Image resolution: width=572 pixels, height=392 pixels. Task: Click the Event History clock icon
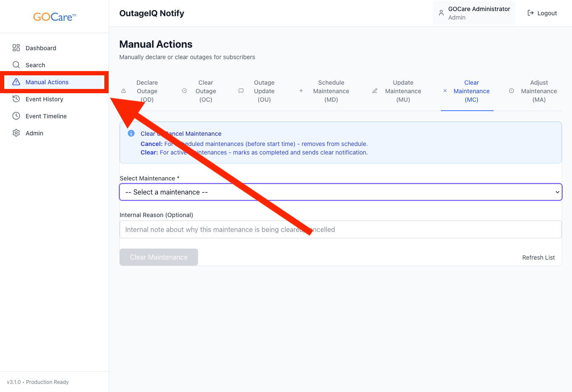(x=16, y=99)
